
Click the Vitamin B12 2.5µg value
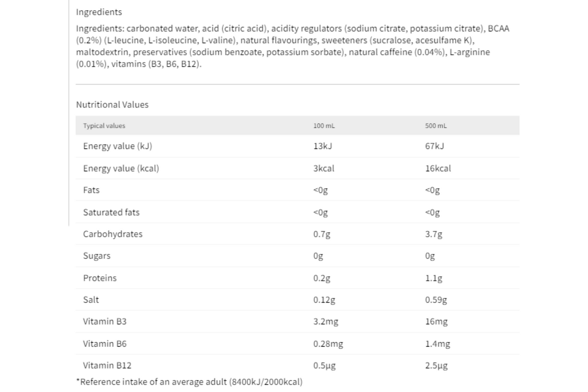pos(436,365)
